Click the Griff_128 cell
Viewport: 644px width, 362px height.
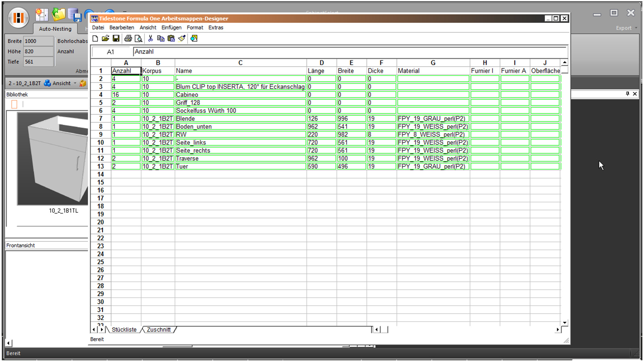[x=241, y=103]
